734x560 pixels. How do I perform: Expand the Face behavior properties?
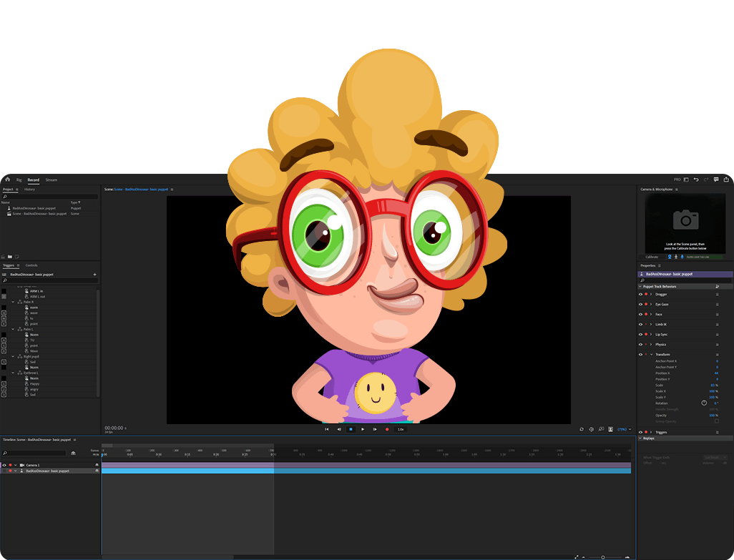pyautogui.click(x=651, y=314)
